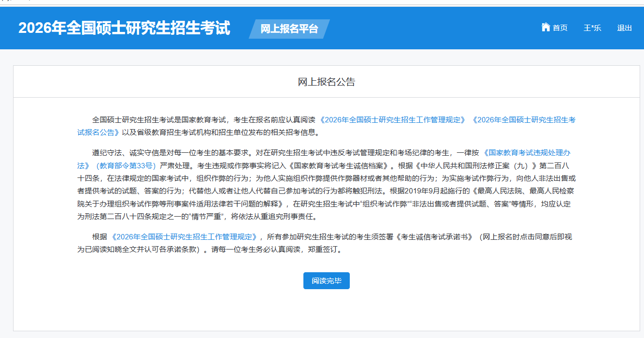Log out using 退出 in the header
Image resolution: width=644 pixels, height=338 pixels.
click(x=624, y=28)
